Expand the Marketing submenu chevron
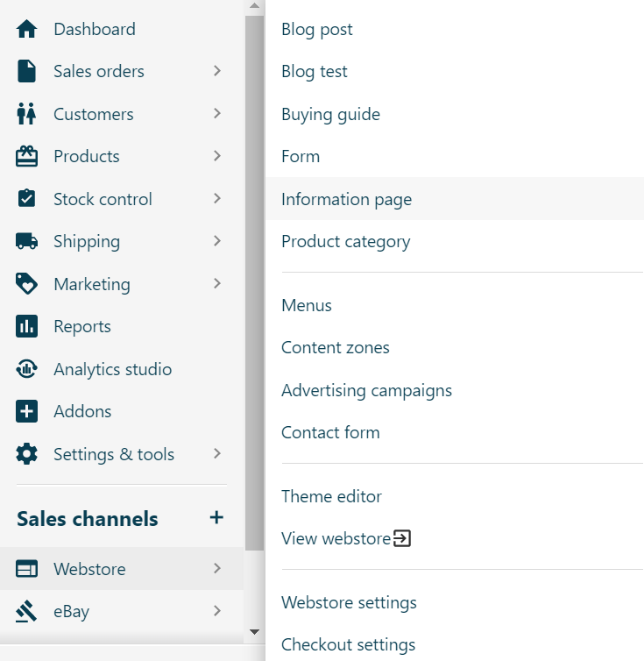 217,284
